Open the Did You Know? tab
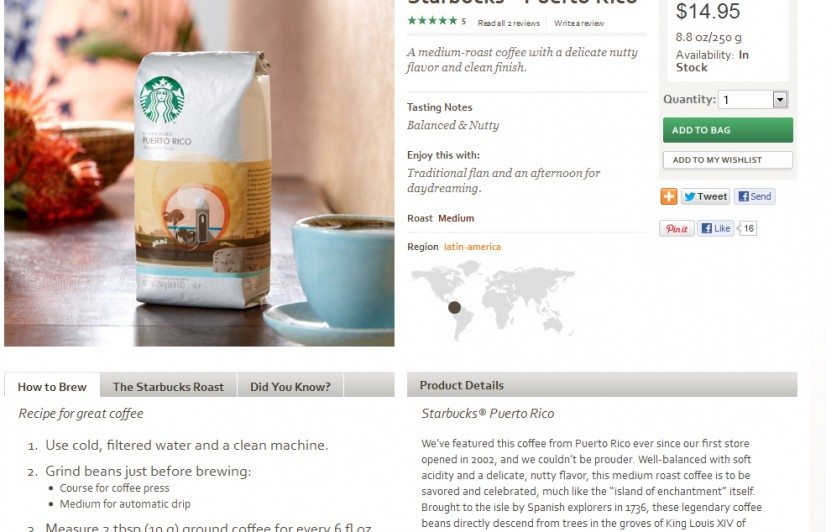826x532 pixels. (x=290, y=387)
